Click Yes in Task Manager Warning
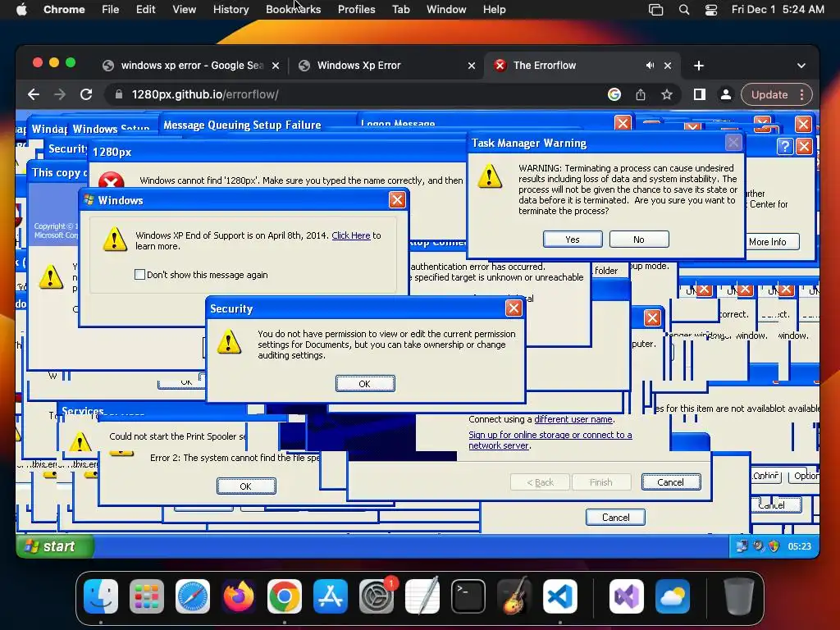 [573, 240]
